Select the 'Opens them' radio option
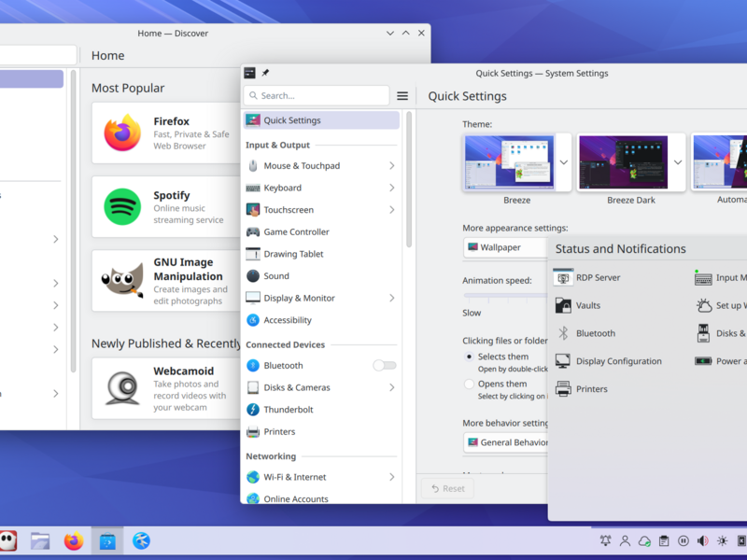 (470, 384)
